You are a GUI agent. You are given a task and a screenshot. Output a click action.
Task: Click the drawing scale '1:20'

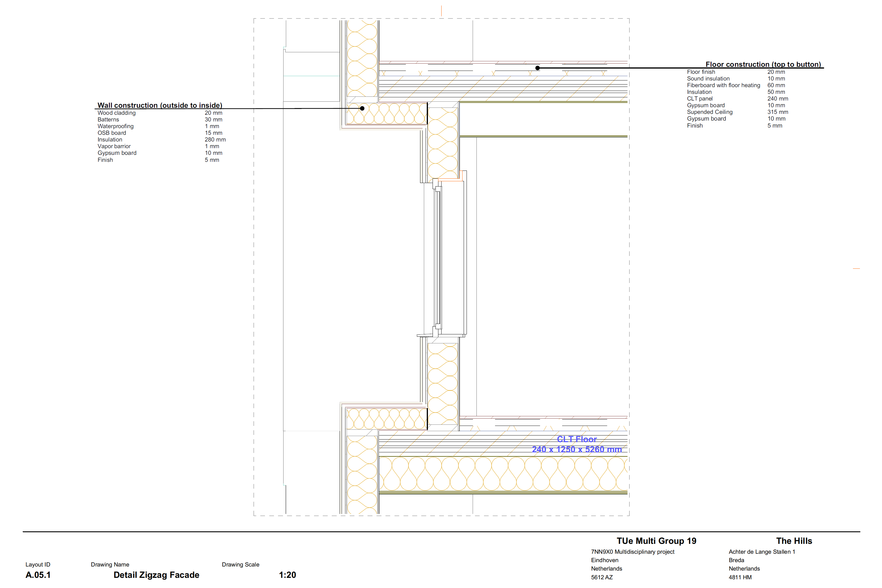click(287, 575)
